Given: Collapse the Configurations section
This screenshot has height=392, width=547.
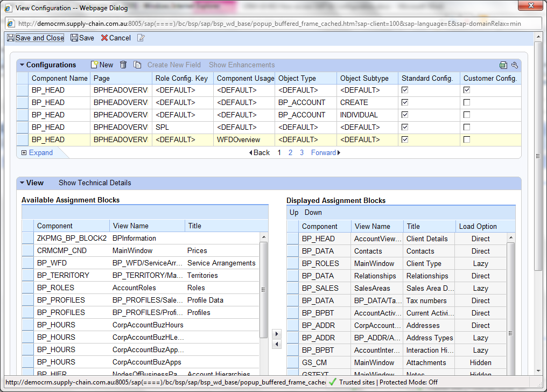Looking at the screenshot, I should pos(22,65).
